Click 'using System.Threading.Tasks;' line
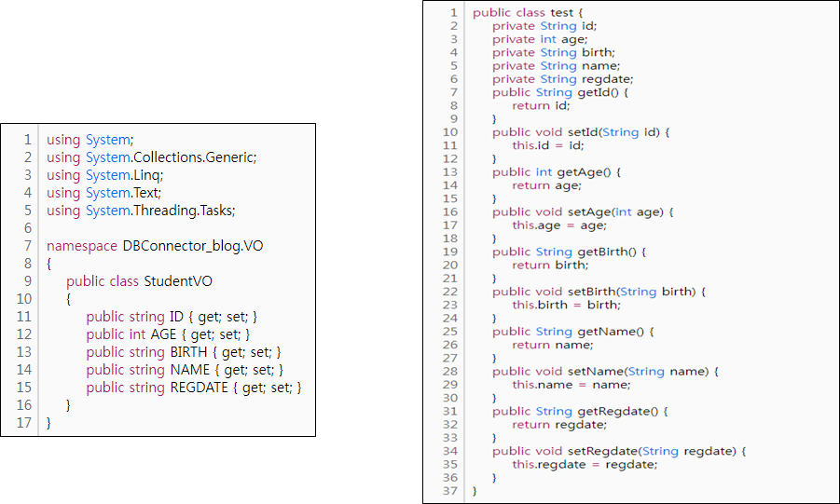 (141, 211)
